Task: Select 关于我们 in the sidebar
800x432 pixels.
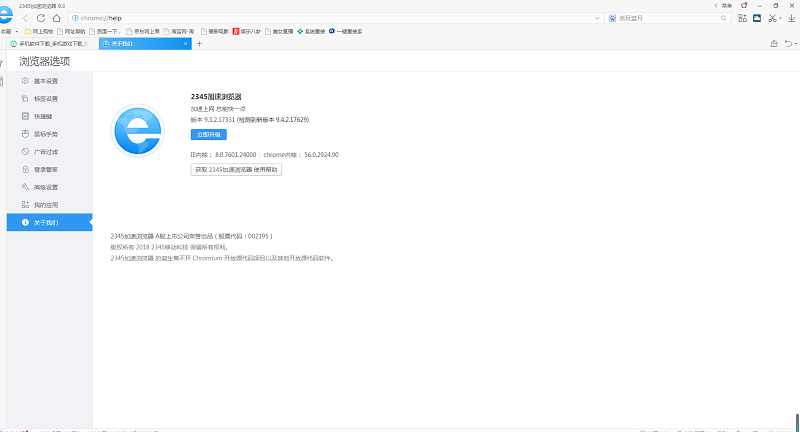Action: [x=49, y=222]
